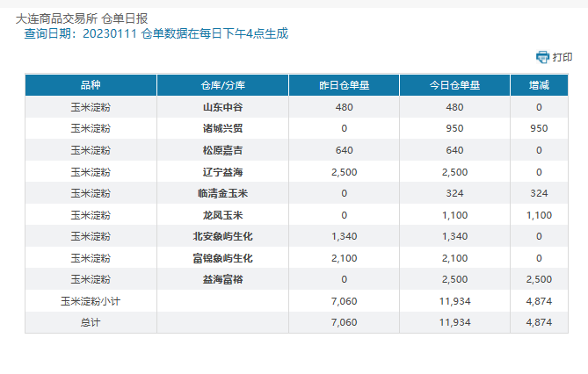Click 4,874 in the 总计 row
Screen dimensions: 588x374
pos(539,323)
